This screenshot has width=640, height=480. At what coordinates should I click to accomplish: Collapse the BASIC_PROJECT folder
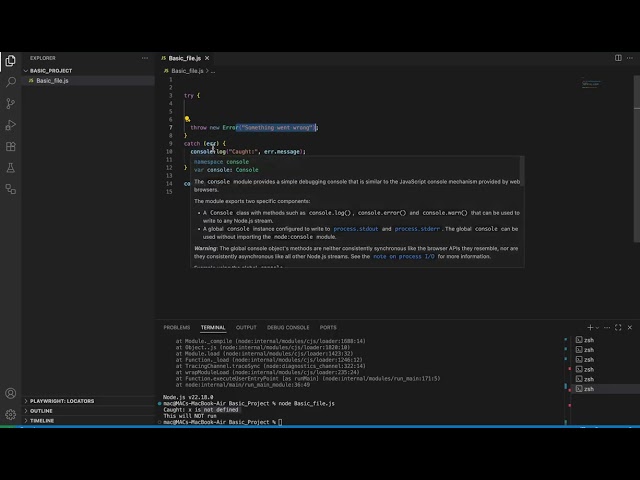51,71
